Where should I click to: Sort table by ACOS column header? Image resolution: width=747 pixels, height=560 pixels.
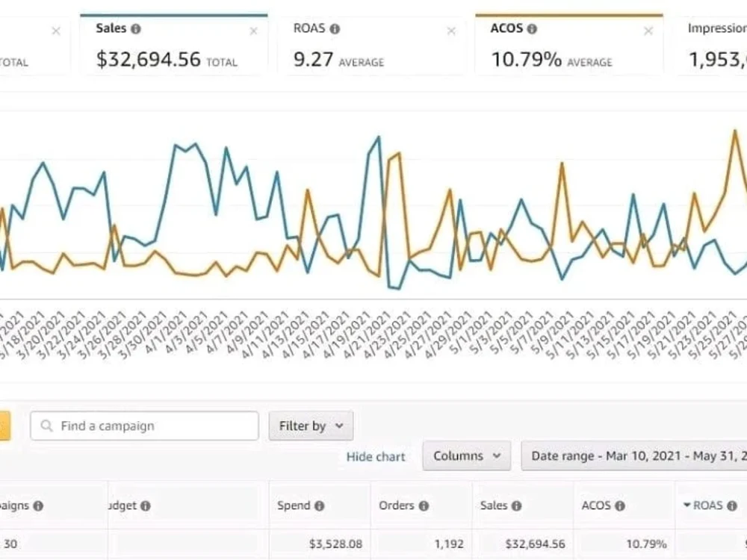pos(596,505)
